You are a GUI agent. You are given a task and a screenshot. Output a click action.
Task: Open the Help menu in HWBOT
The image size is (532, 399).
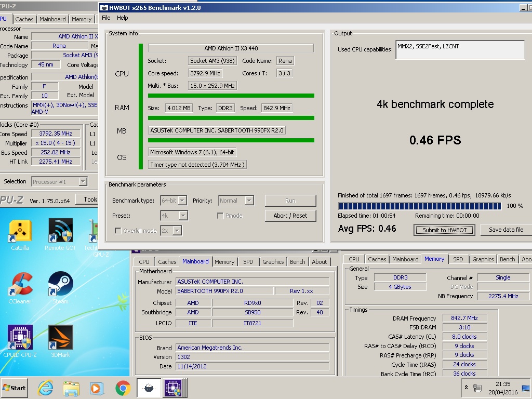[122, 18]
